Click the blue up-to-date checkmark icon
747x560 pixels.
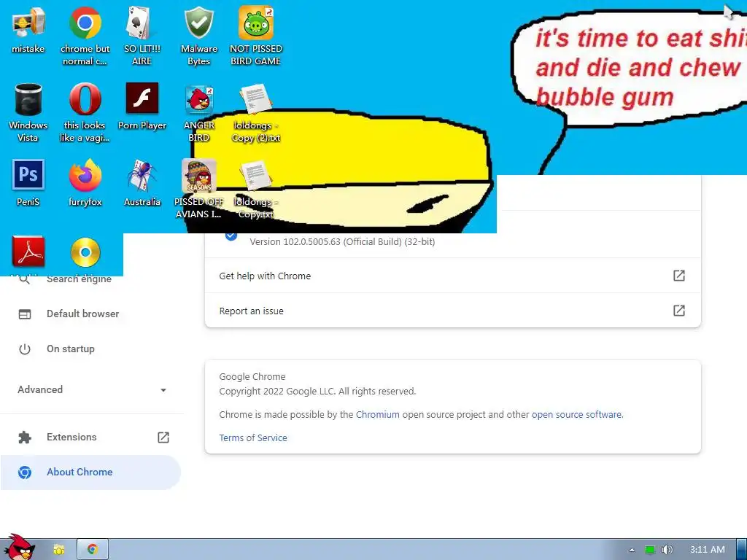click(231, 236)
